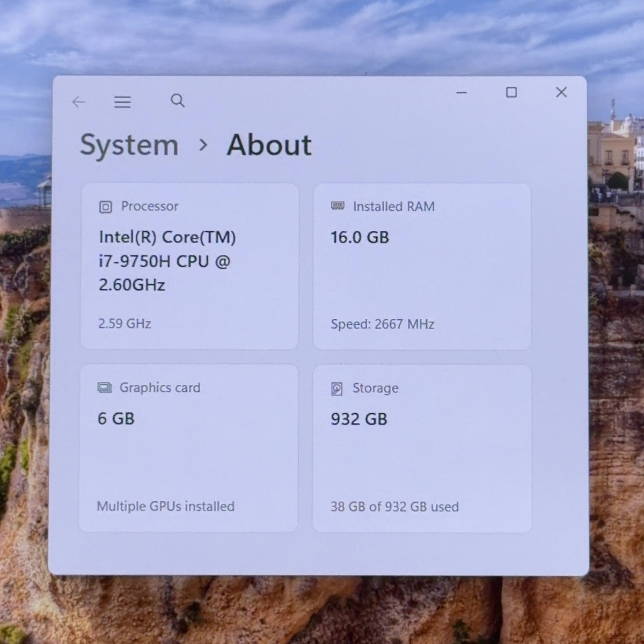Select the i7-9750H processor name text
This screenshot has height=644, width=644.
point(167,261)
